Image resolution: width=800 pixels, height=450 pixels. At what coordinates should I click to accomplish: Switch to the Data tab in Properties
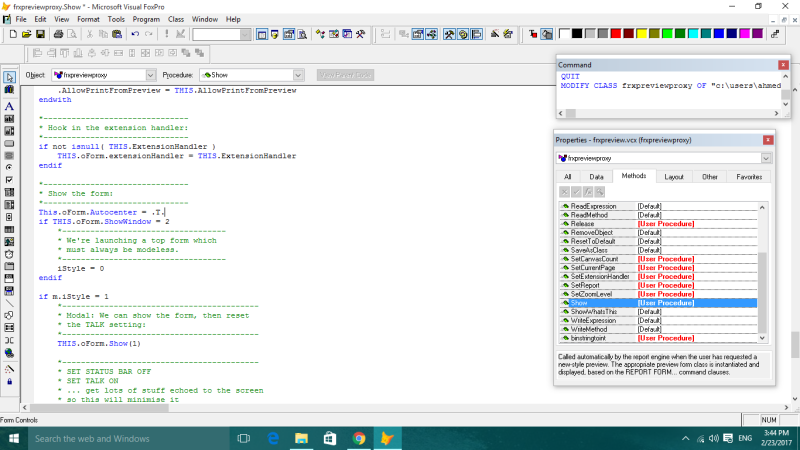pyautogui.click(x=596, y=177)
